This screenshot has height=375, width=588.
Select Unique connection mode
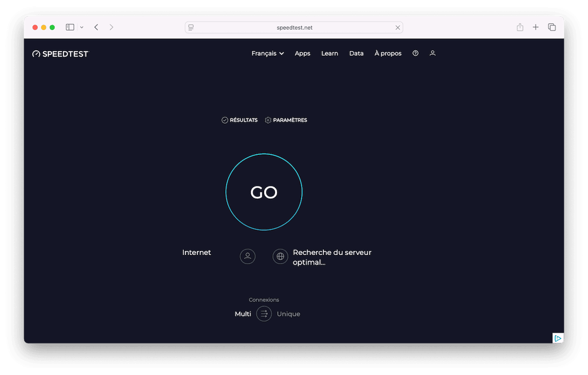coord(289,314)
